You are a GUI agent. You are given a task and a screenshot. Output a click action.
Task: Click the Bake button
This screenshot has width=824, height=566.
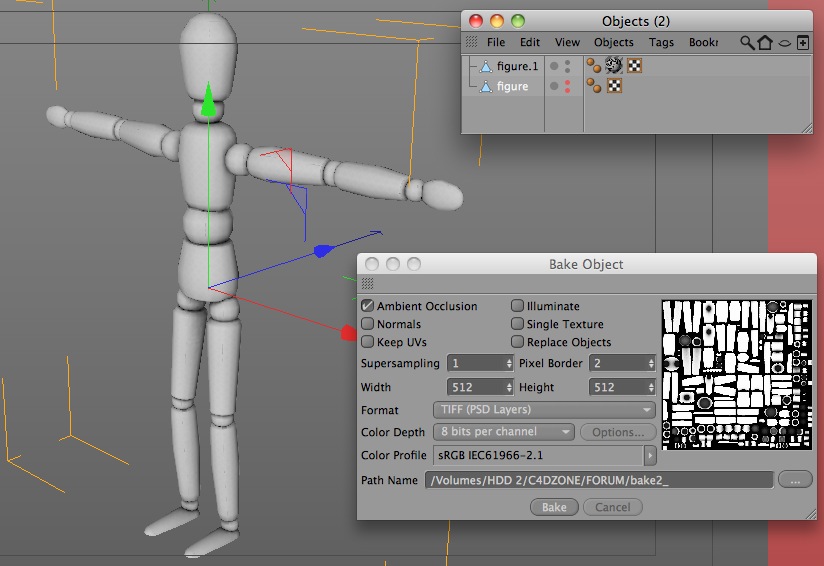[554, 507]
